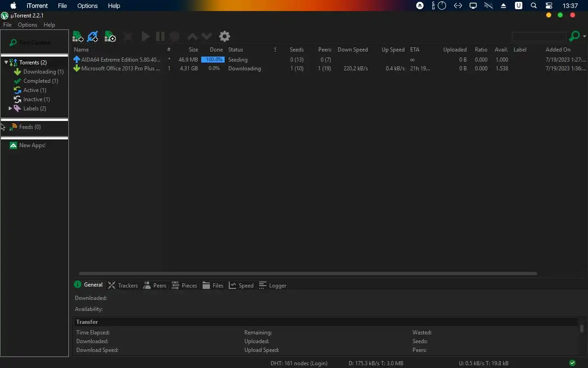Click the Add Torrent from URL icon

click(x=92, y=36)
